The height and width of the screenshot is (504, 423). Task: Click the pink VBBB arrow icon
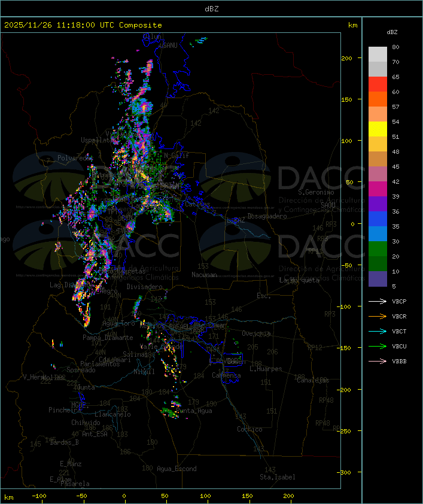pyautogui.click(x=378, y=362)
